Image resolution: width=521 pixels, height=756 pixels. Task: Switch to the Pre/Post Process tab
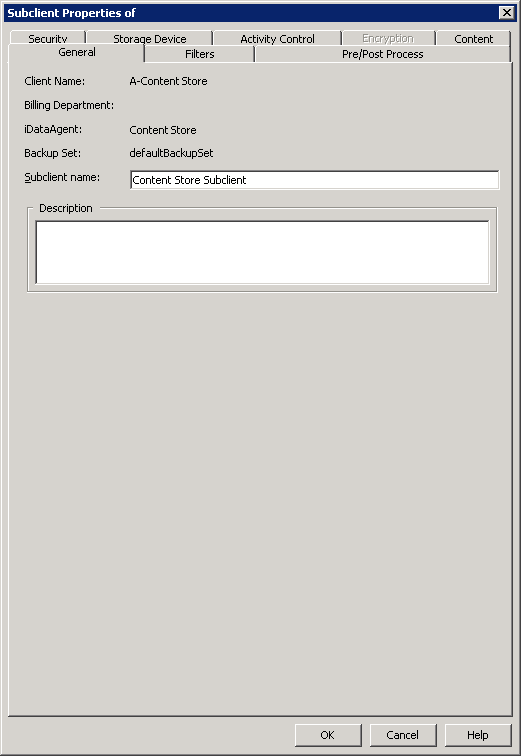coord(383,54)
